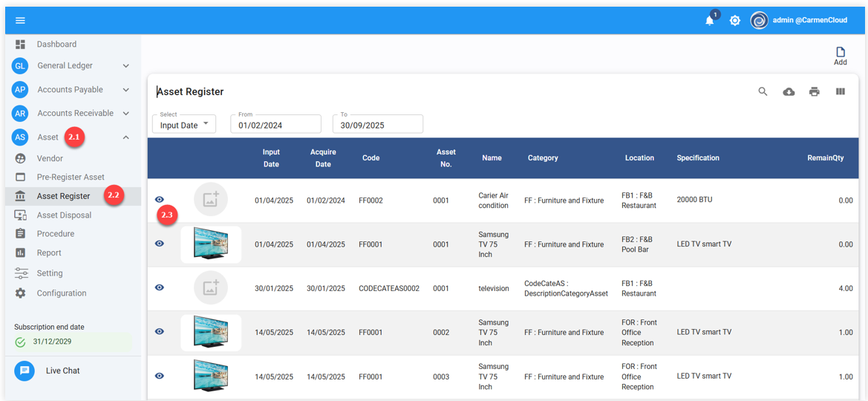Click the Samsung TV thumbnail for asset 0002
The width and height of the screenshot is (868, 401).
point(211,332)
